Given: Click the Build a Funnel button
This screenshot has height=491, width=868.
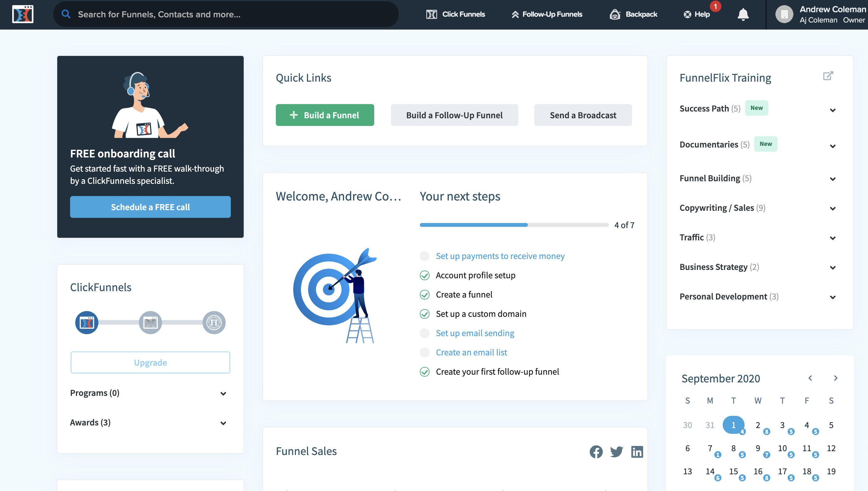Looking at the screenshot, I should click(x=324, y=115).
